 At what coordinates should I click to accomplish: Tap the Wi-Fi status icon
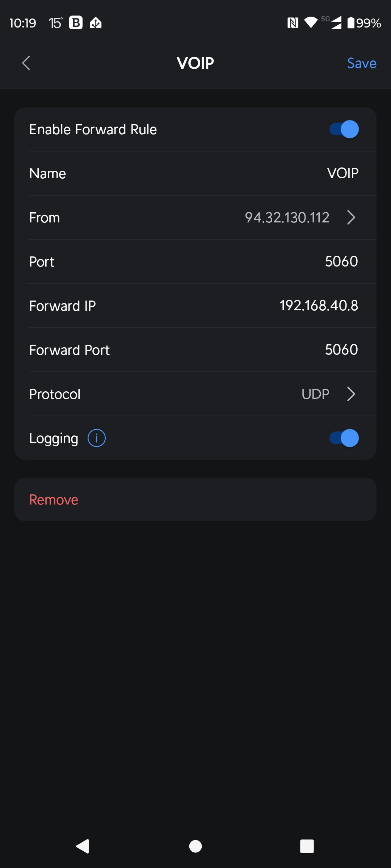click(x=311, y=23)
